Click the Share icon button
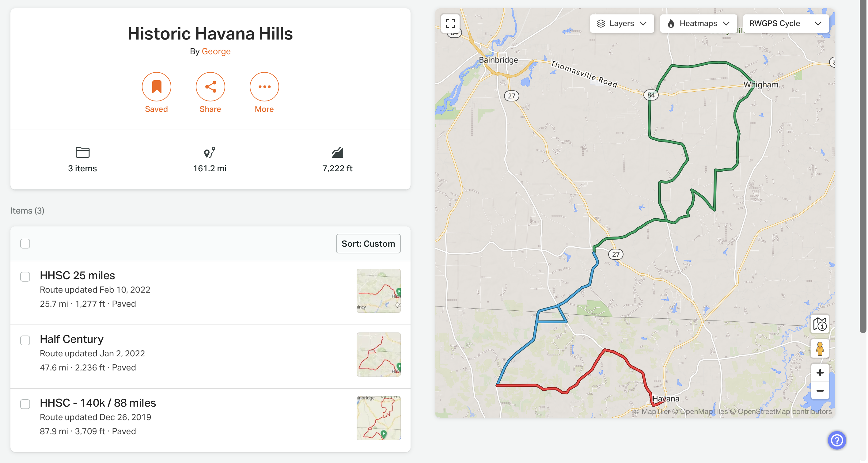The width and height of the screenshot is (868, 463). (x=210, y=87)
